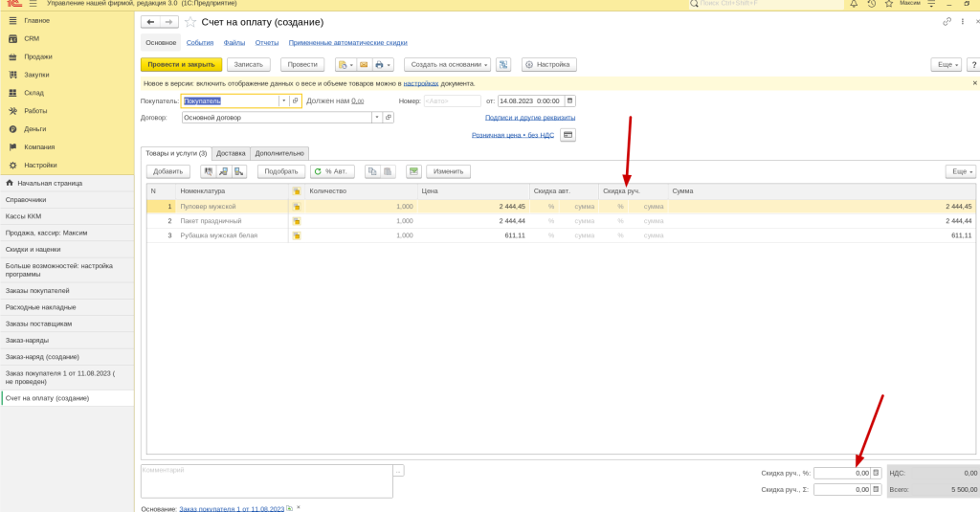Open Розничная цена • без НДС link
The image size is (980, 512).
pyautogui.click(x=513, y=135)
